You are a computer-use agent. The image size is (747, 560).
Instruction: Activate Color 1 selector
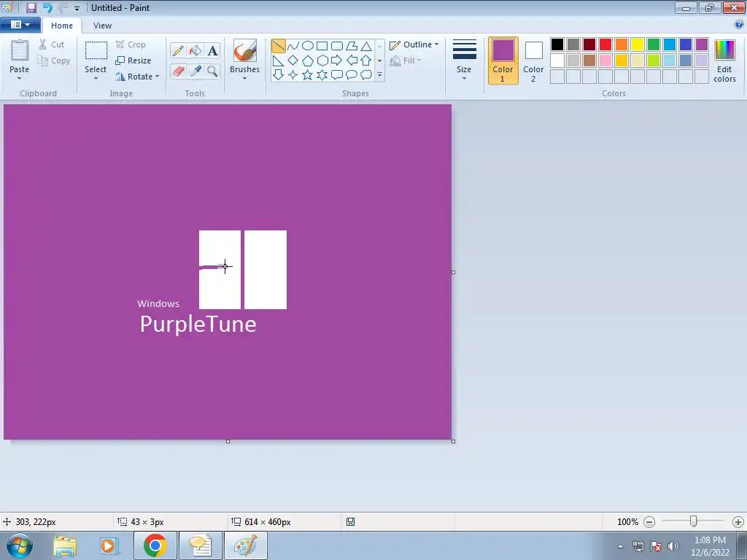pos(503,61)
